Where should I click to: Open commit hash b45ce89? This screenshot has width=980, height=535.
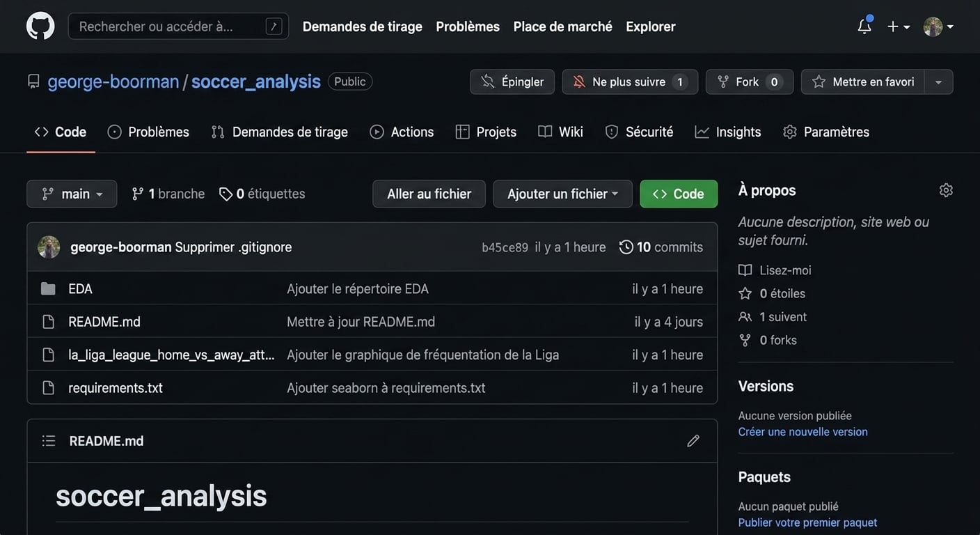505,247
